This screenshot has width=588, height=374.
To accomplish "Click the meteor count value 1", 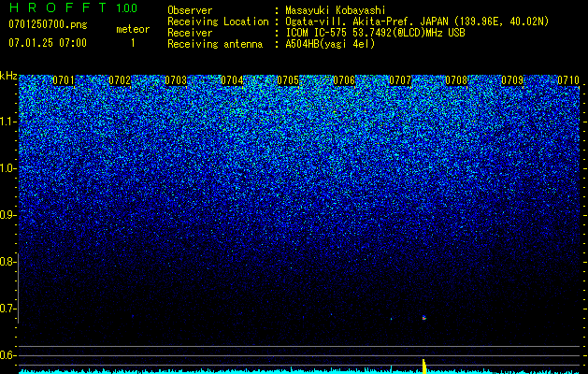I will (x=133, y=43).
